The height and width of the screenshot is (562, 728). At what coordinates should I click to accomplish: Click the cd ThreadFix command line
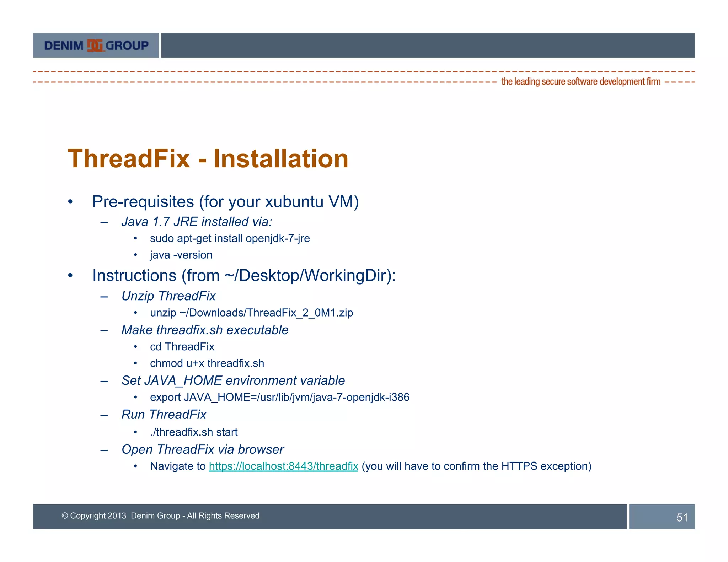click(182, 347)
